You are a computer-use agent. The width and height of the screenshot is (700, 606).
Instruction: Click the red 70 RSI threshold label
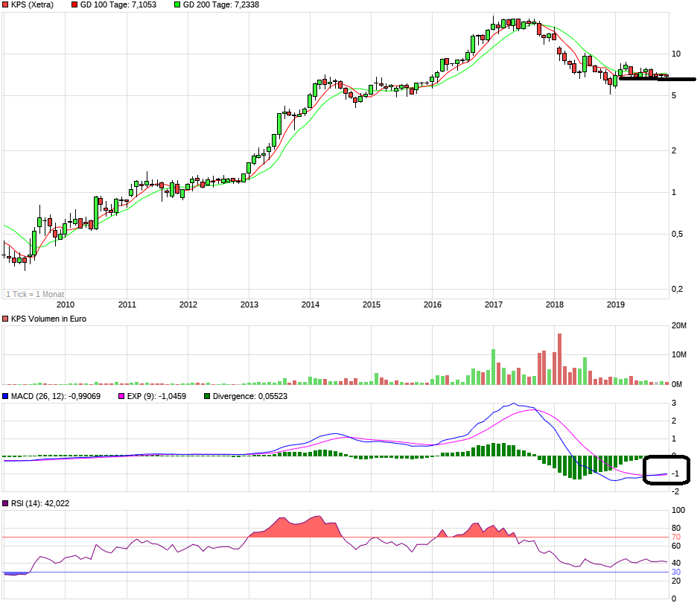click(676, 538)
